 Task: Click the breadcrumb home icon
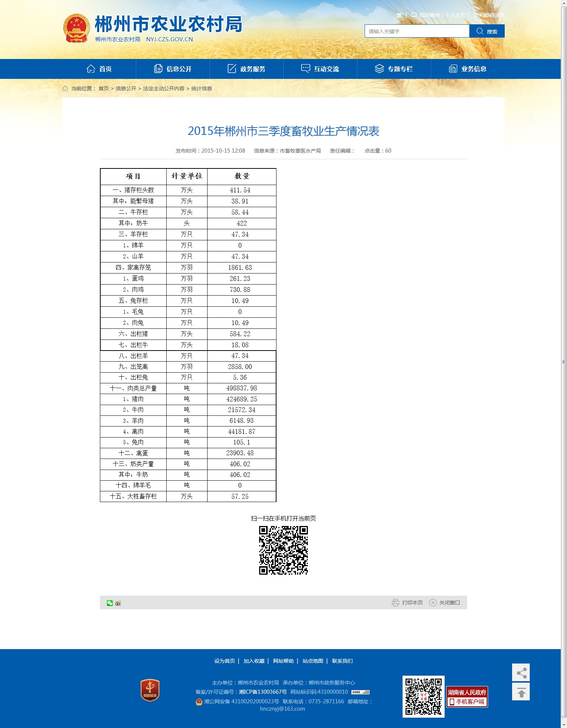pos(65,88)
